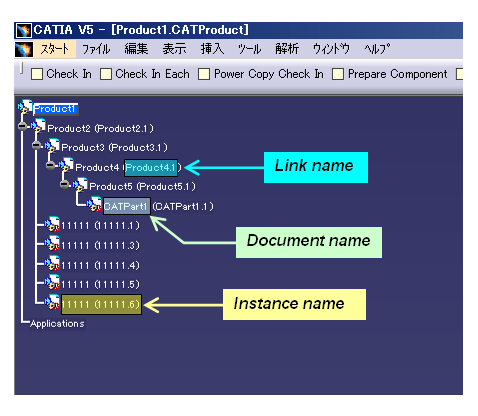Collapse the Product3 tree node
The width and height of the screenshot is (478, 416).
point(36,146)
